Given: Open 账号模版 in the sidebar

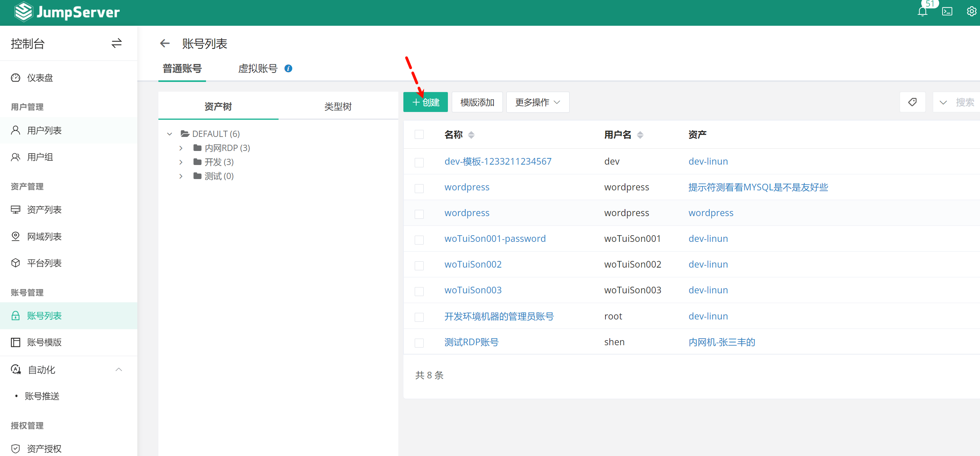Looking at the screenshot, I should [44, 342].
